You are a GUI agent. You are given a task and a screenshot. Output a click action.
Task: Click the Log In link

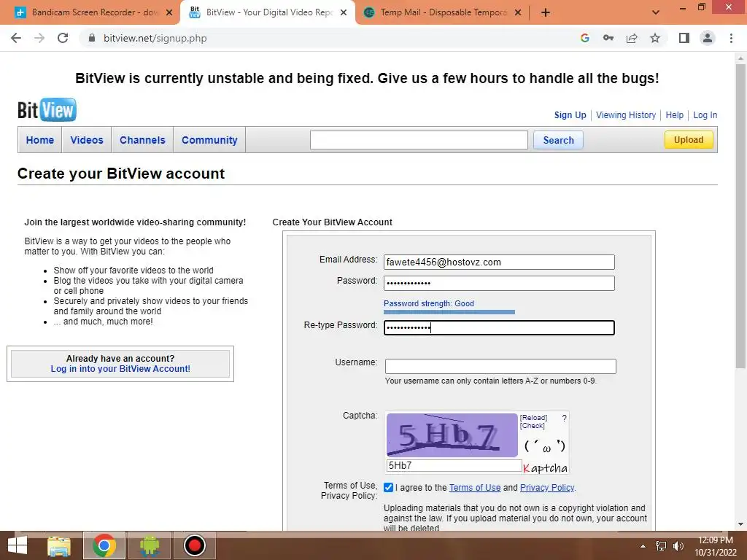coord(705,114)
